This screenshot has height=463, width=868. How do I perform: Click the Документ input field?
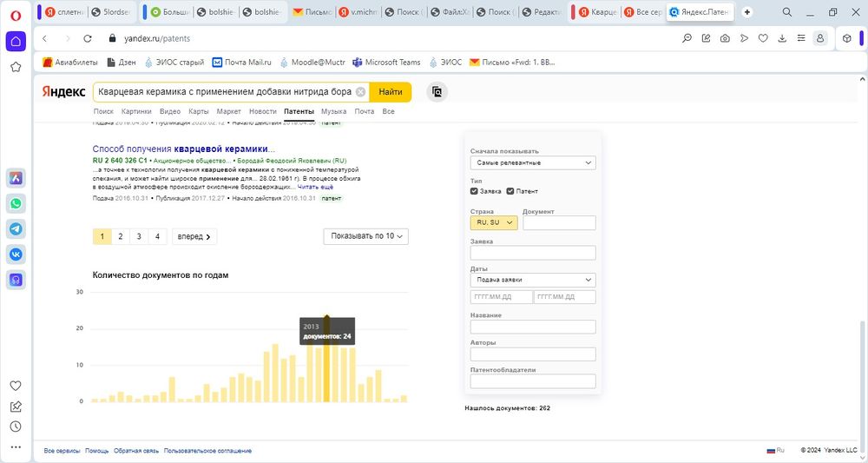559,222
